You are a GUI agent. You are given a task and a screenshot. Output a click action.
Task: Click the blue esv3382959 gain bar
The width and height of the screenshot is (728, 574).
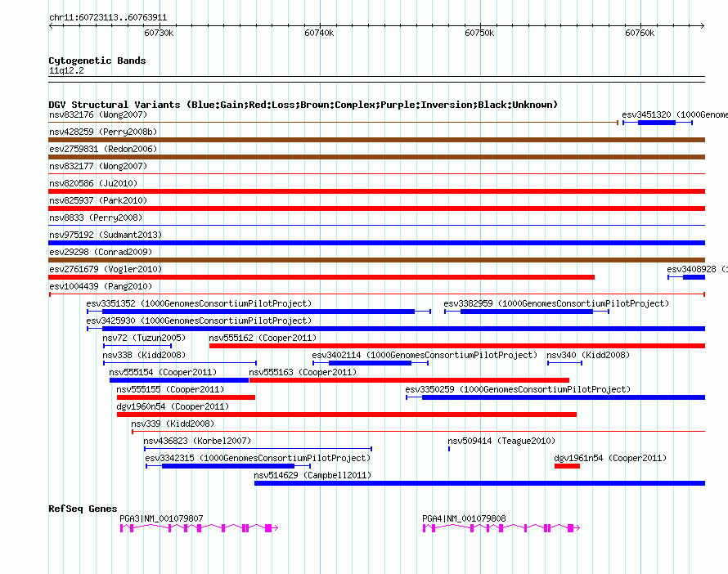[527, 312]
